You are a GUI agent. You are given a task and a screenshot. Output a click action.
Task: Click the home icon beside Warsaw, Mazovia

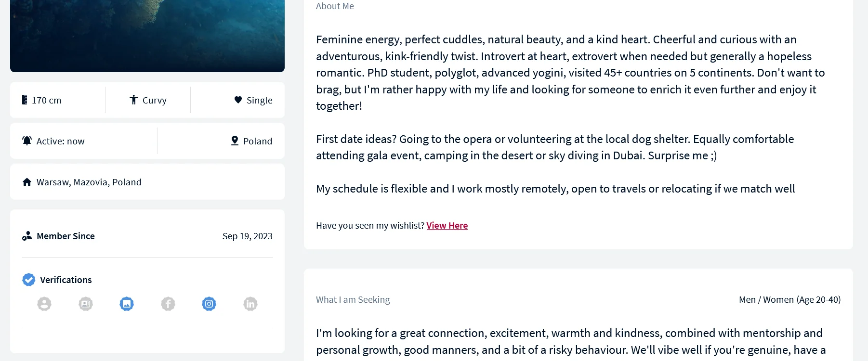click(27, 182)
